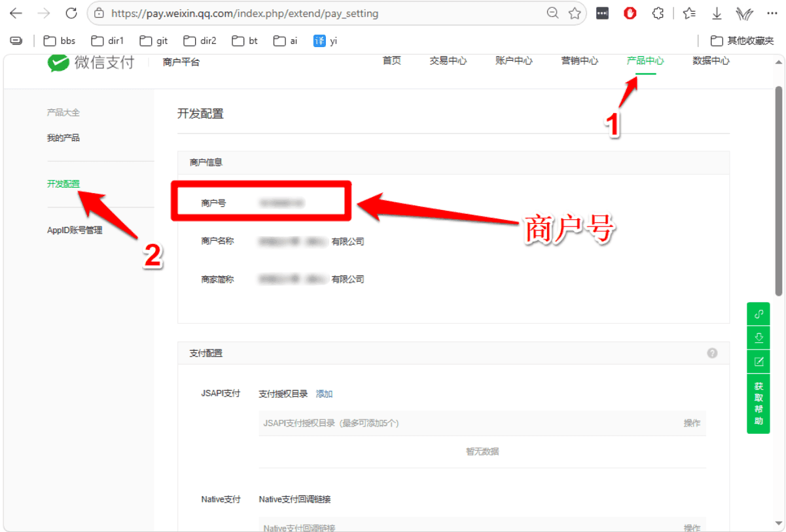This screenshot has width=786, height=532.
Task: Open 我的产品 in the sidebar
Action: point(63,138)
